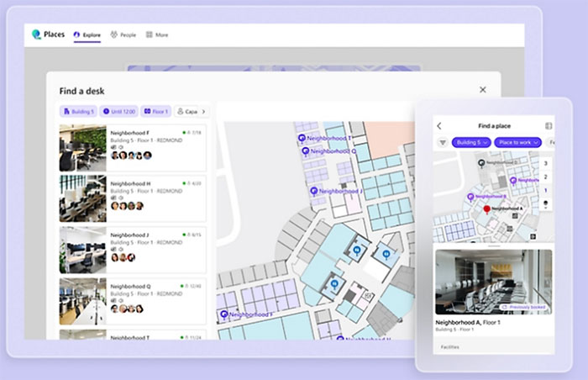Click red Neighborhood A pin on mobile map
This screenshot has width=588, height=380.
[x=486, y=209]
